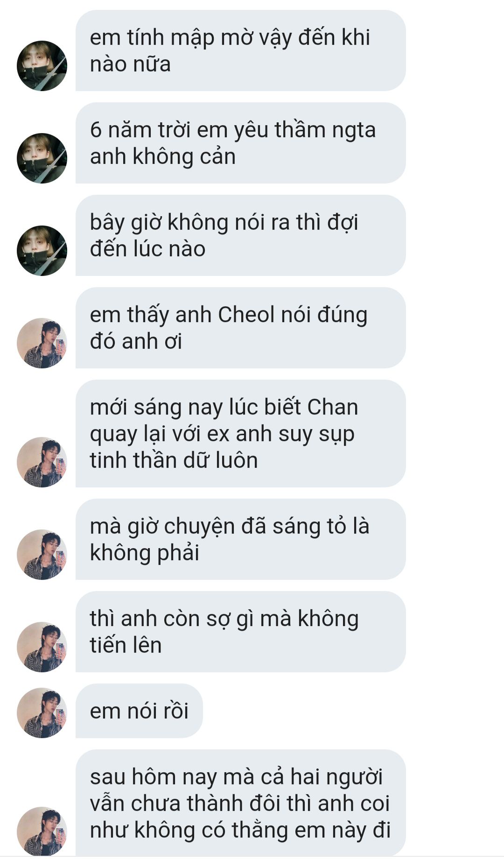Screen dimensions: 504x859
Task: Select the '6 năm trời em yêu thầm' bubble
Action: [x=241, y=143]
